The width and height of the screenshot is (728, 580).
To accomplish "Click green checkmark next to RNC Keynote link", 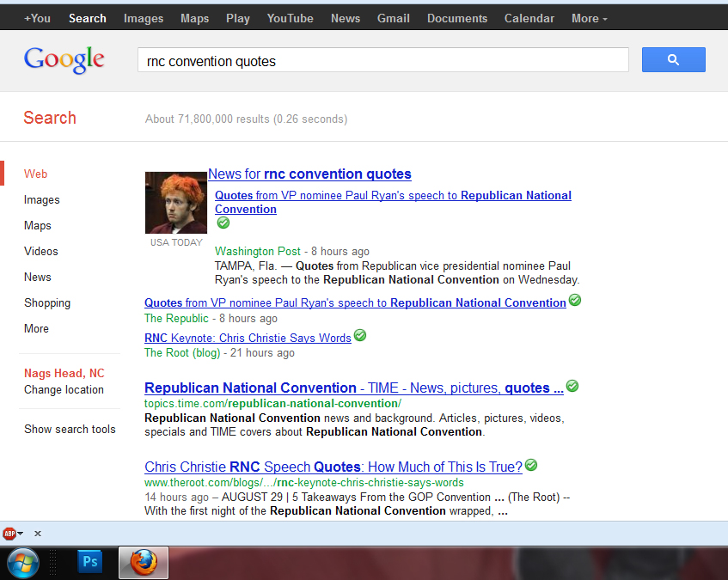I will (x=360, y=335).
